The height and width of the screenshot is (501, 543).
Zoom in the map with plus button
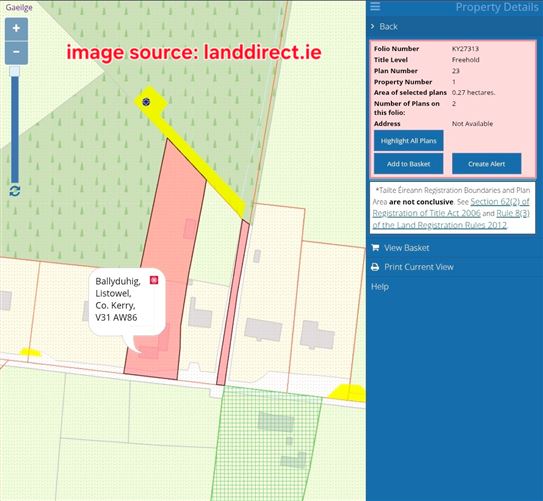click(x=16, y=29)
